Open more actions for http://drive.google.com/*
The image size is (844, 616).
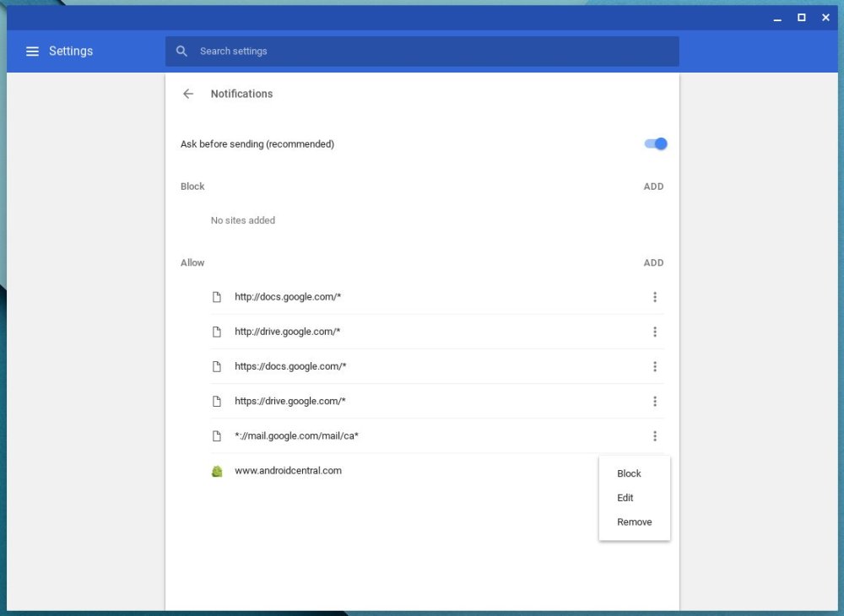[655, 332]
